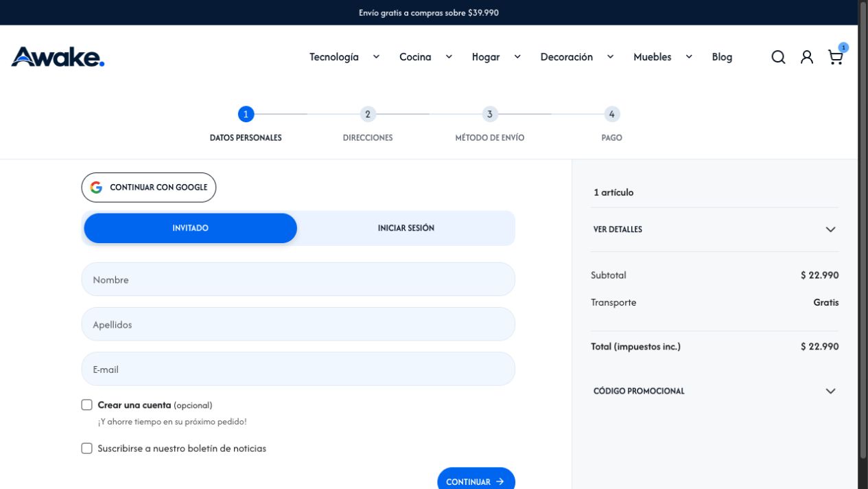Viewport: 868px width, 489px height.
Task: Open the Hogar menu item
Action: tap(486, 57)
